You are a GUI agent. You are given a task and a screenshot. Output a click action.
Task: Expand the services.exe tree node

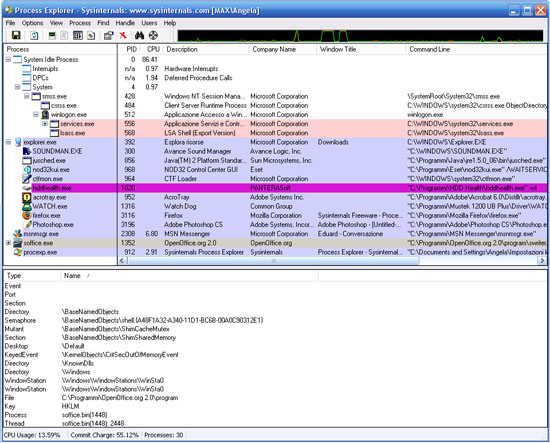tap(45, 123)
